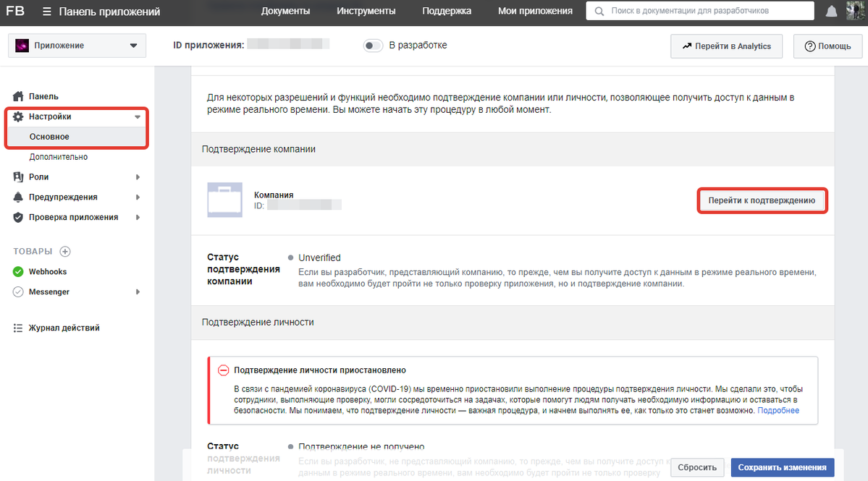Toggle the В разработке switch
This screenshot has width=868, height=481.
pyautogui.click(x=373, y=46)
